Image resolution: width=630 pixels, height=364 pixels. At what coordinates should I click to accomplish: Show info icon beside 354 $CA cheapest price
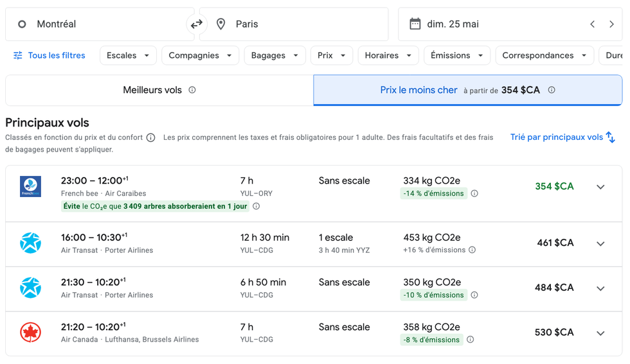552,91
